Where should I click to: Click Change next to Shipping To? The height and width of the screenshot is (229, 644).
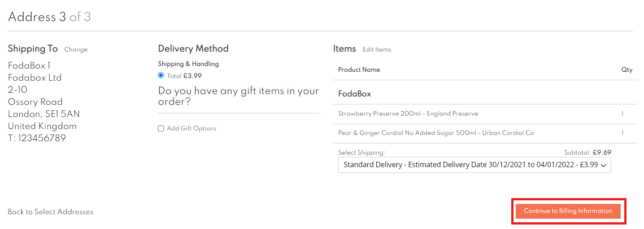click(76, 50)
